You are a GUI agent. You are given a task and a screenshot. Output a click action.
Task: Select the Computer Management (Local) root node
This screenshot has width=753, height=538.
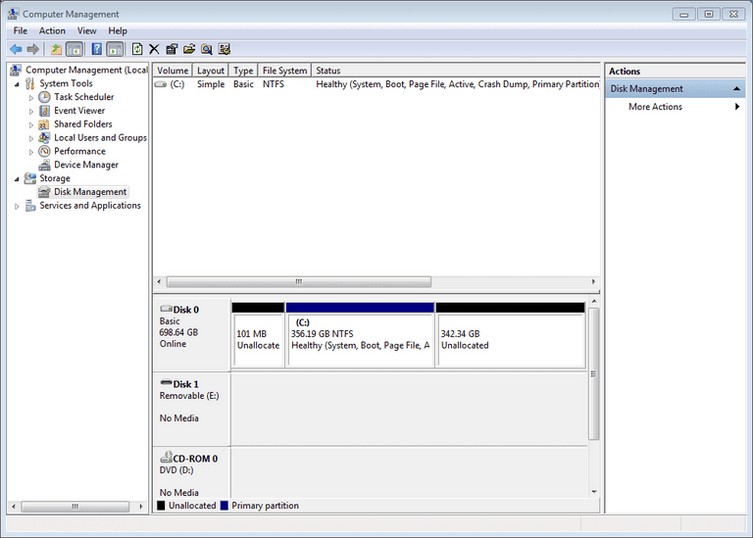pyautogui.click(x=86, y=70)
